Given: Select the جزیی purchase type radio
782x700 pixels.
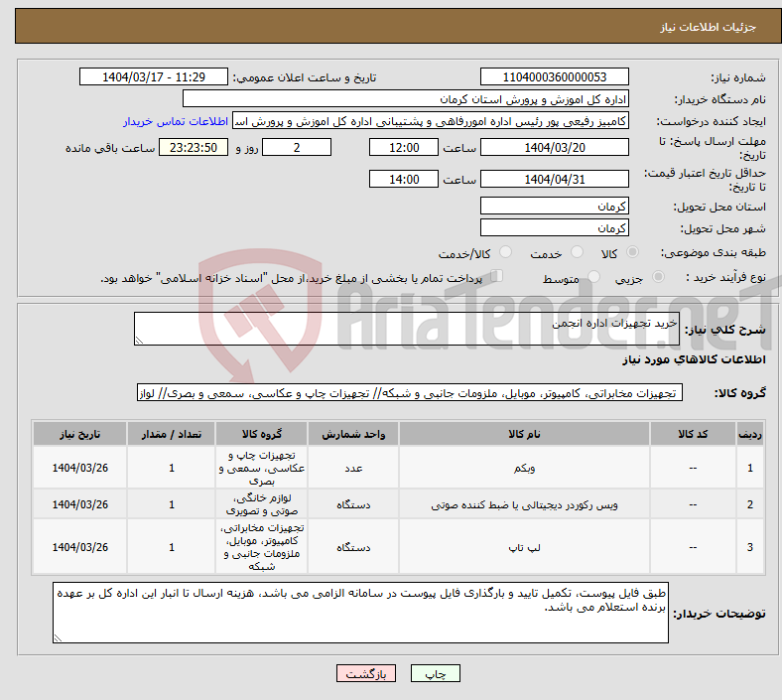Looking at the screenshot, I should (658, 276).
